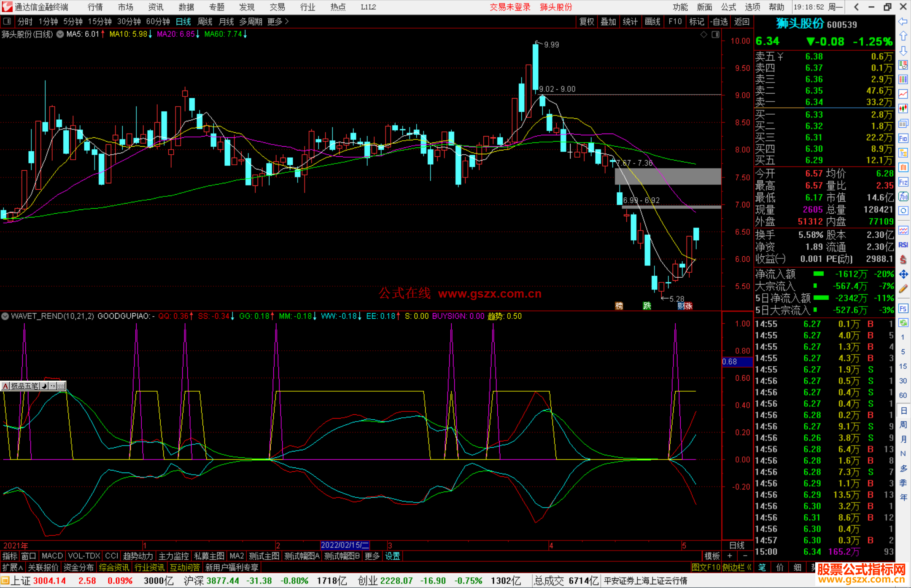Image resolution: width=911 pixels, height=588 pixels.
Task: Click the FS sidebar icon
Action: tap(903, 308)
